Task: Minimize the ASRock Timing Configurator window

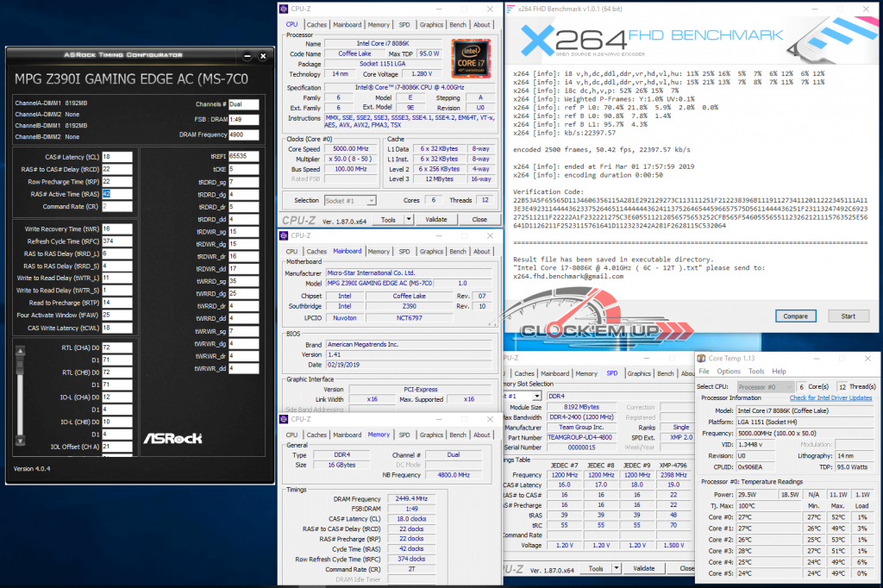Action: pos(247,56)
